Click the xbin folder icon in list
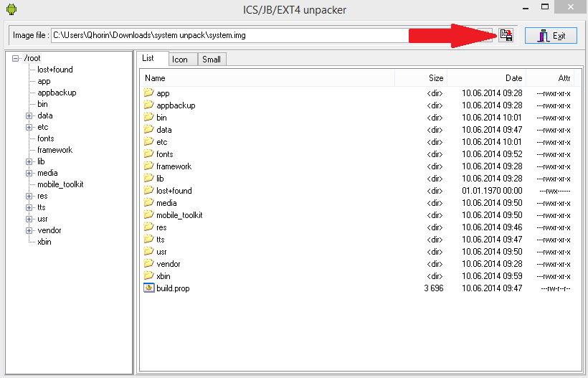This screenshot has height=378, width=588. click(149, 275)
